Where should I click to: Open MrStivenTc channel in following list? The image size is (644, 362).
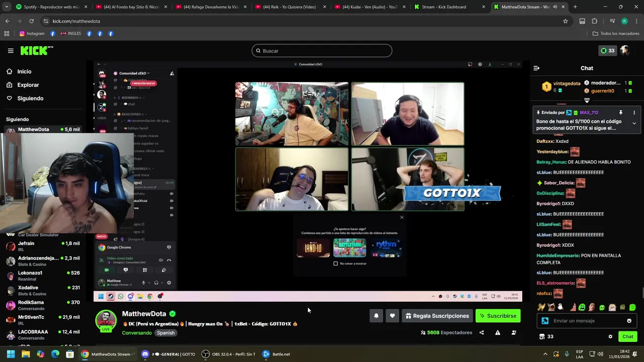pyautogui.click(x=43, y=320)
